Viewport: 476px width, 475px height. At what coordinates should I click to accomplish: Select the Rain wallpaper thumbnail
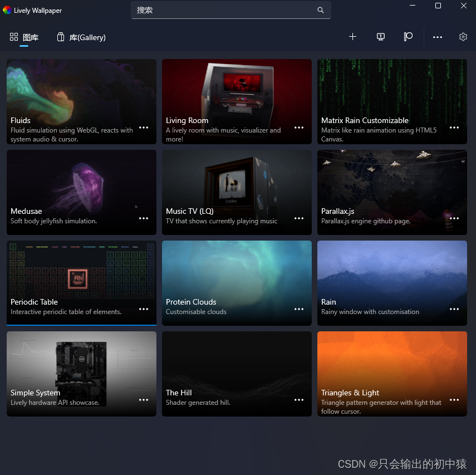pyautogui.click(x=392, y=283)
